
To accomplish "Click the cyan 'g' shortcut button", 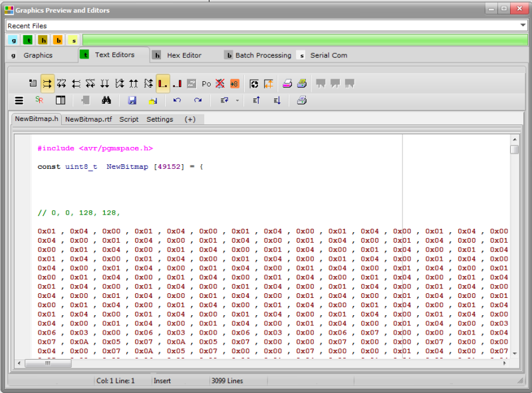I will 13,41.
